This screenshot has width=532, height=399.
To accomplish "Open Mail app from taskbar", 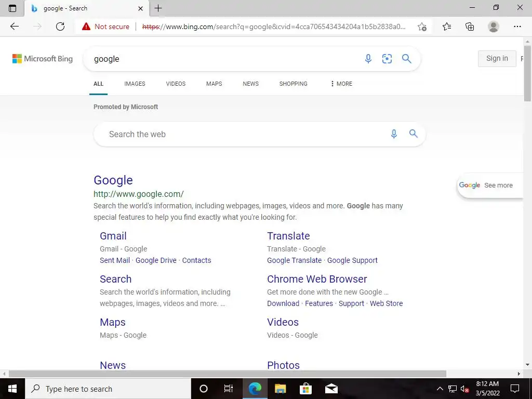I will click(x=331, y=389).
